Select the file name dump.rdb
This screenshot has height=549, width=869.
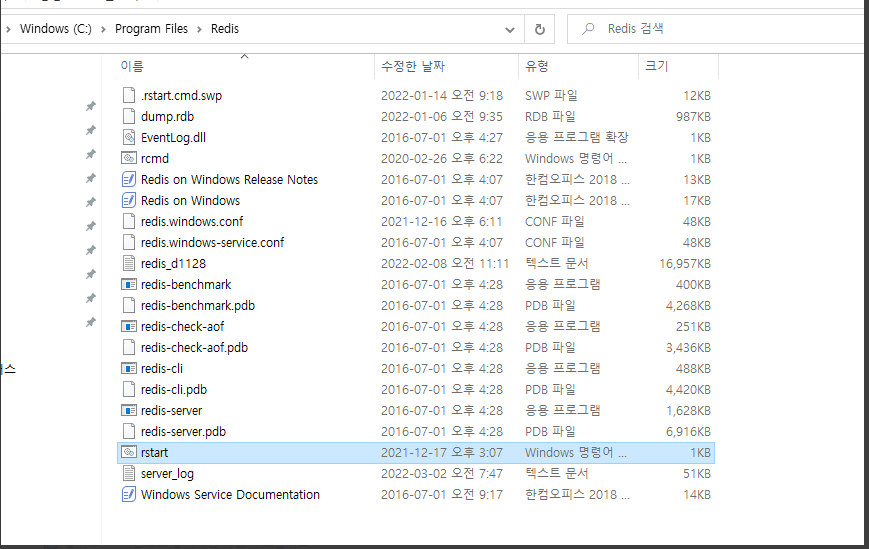[167, 116]
